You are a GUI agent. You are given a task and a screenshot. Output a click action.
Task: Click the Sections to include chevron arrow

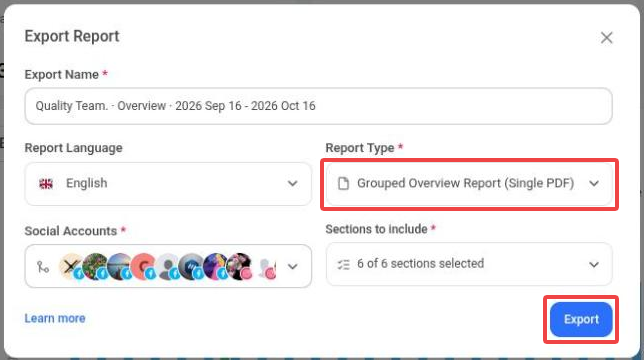594,264
